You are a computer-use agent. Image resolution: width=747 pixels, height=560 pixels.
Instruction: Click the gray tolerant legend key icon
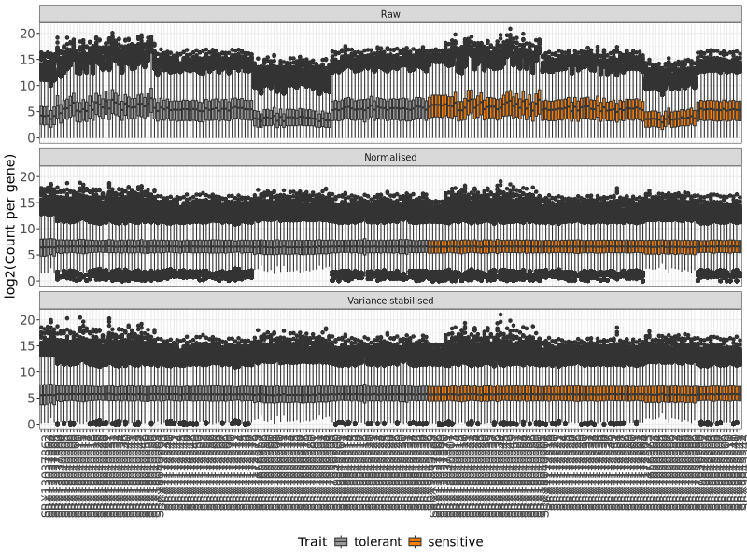click(x=341, y=542)
